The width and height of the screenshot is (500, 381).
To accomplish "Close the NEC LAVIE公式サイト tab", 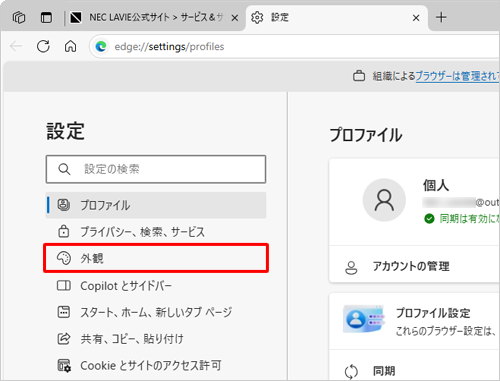I will (235, 18).
